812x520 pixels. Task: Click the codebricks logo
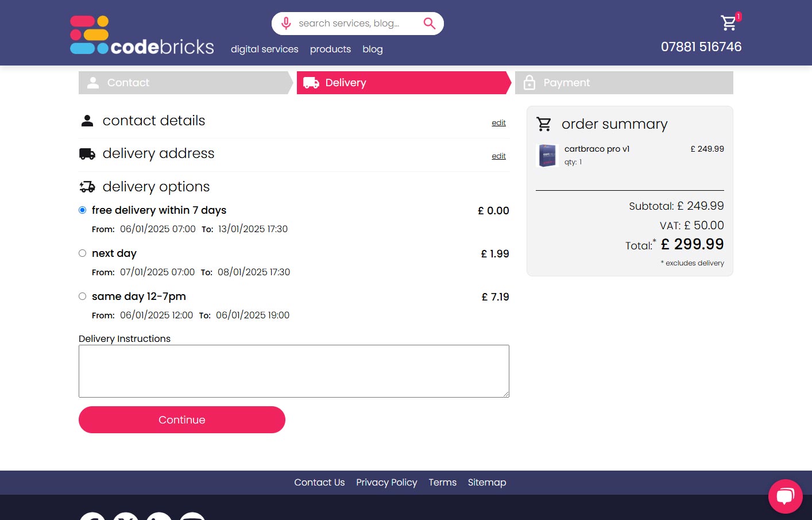pyautogui.click(x=142, y=36)
